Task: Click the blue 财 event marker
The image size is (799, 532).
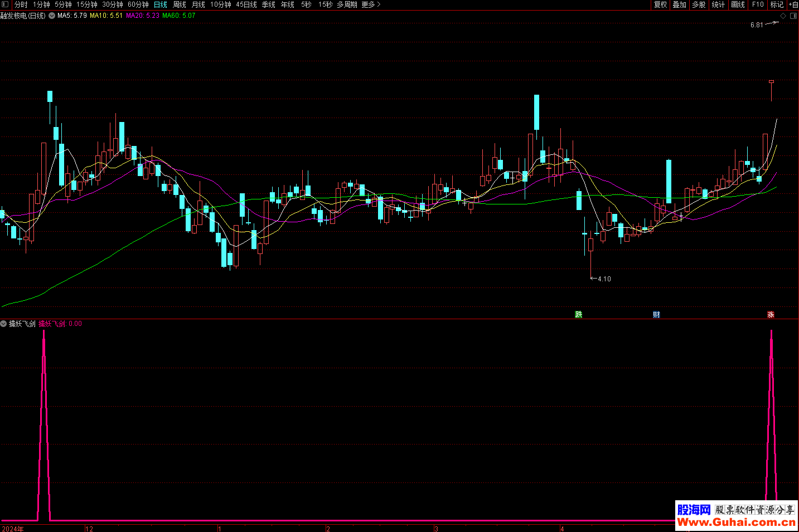Action: 656,315
